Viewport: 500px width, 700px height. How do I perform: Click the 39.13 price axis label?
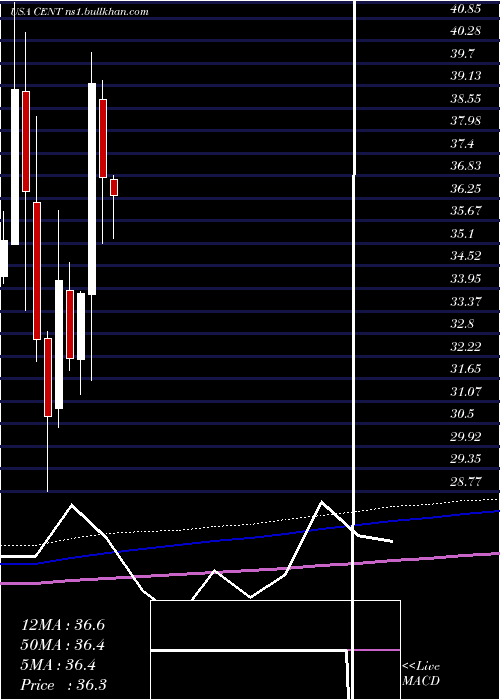point(466,76)
